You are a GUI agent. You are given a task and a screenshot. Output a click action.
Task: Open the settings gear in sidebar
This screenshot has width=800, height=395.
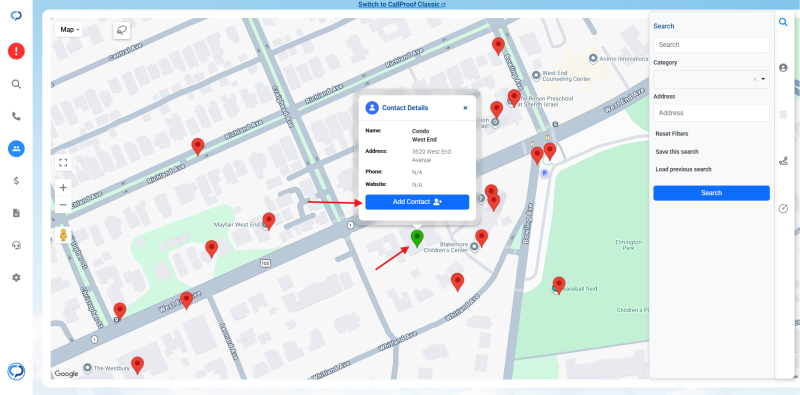pos(16,278)
